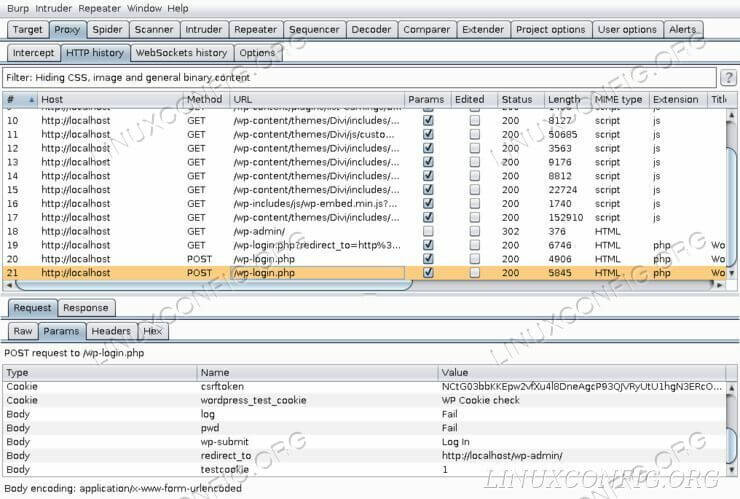Sort the table by Length column
Image resolution: width=740 pixels, height=499 pixels.
[x=567, y=100]
